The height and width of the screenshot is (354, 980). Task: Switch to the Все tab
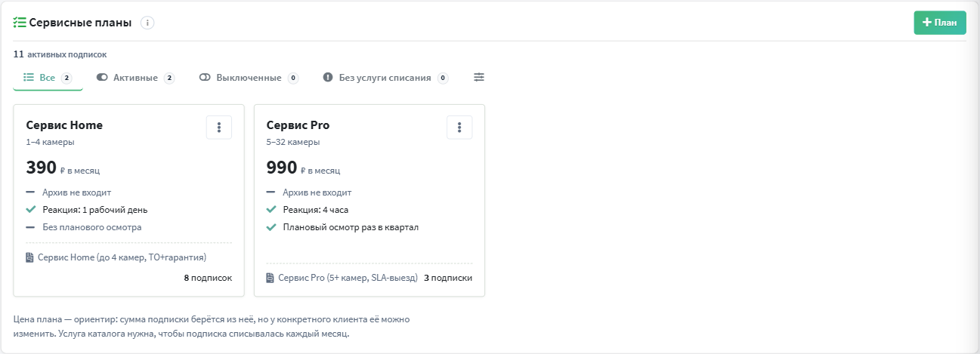[x=48, y=78]
